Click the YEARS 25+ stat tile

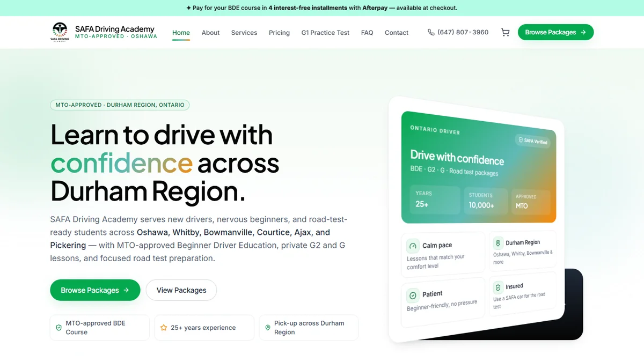click(435, 200)
